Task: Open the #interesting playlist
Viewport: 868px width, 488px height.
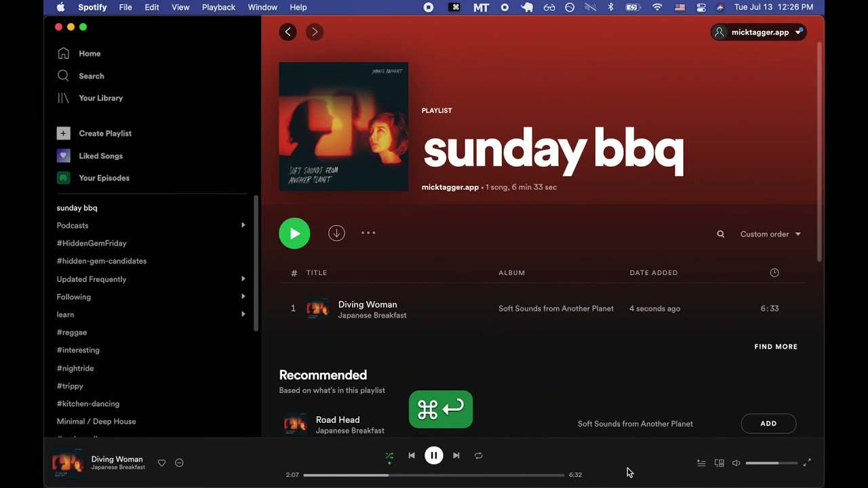Action: [78, 350]
